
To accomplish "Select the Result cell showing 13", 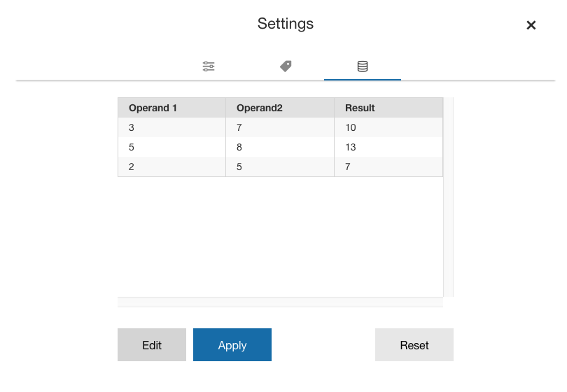I will (x=388, y=147).
